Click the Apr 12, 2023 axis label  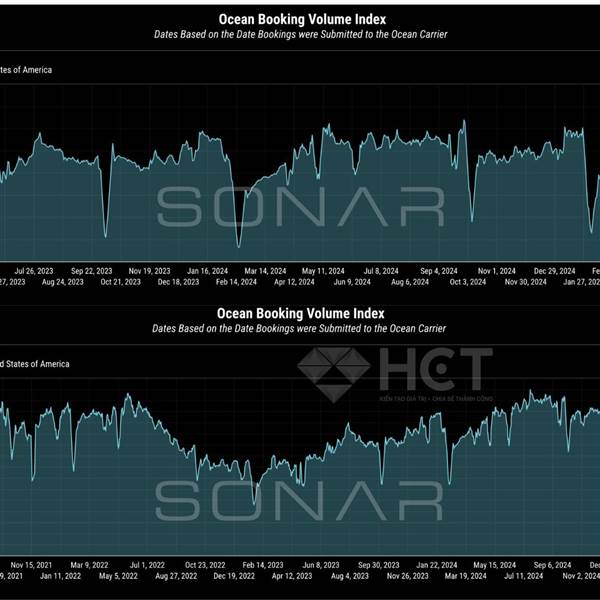click(x=292, y=576)
